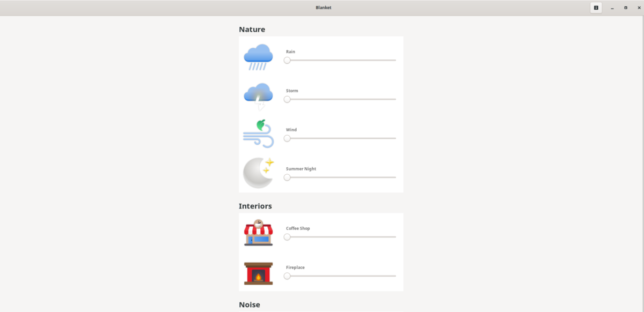Click the Fireplace icon
Screen dimensions: 644x312
pyautogui.click(x=258, y=273)
